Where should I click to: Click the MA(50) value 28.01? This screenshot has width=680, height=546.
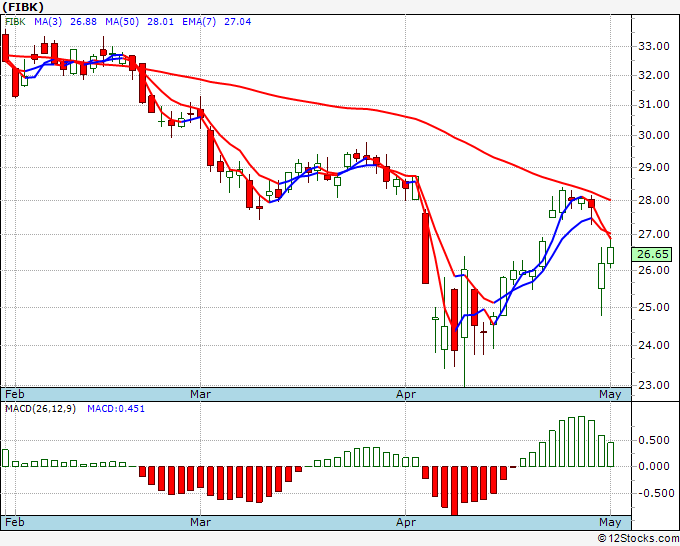tap(160, 22)
